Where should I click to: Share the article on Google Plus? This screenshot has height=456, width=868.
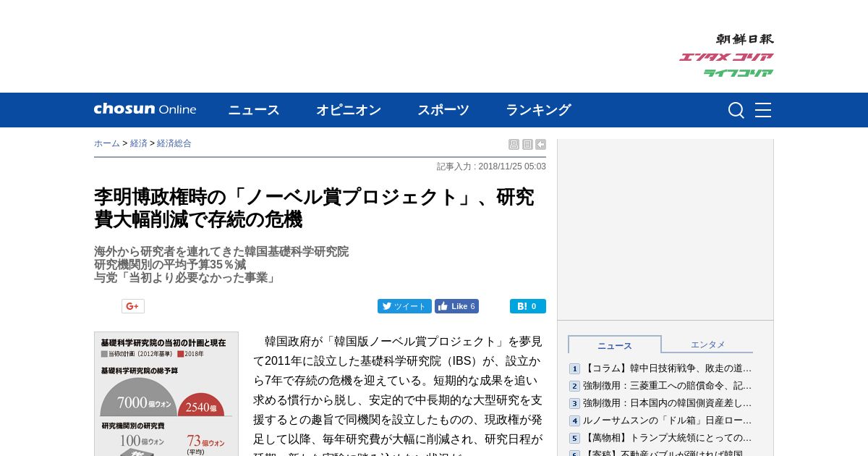tap(133, 306)
